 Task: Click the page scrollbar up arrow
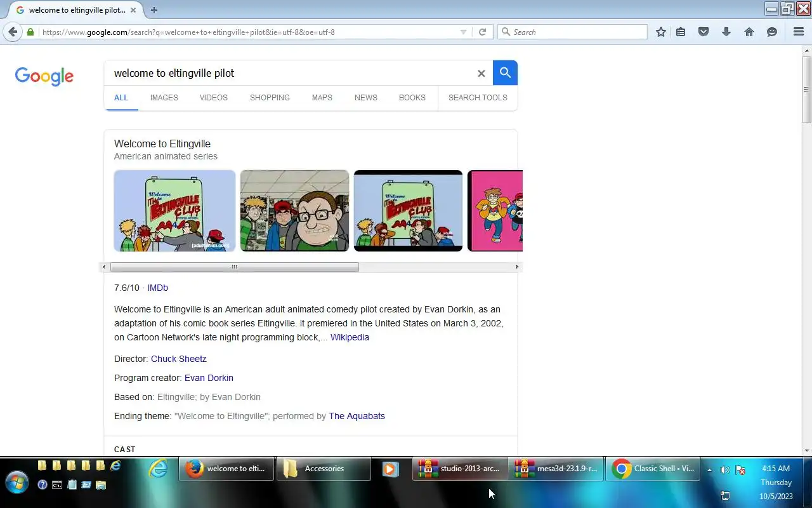806,50
